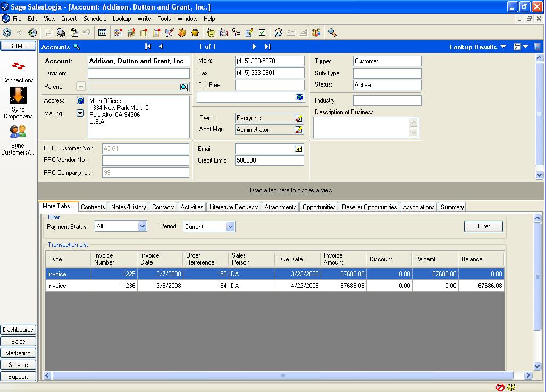Open the More Tabs... tab
This screenshot has height=392, width=546.
click(x=58, y=206)
